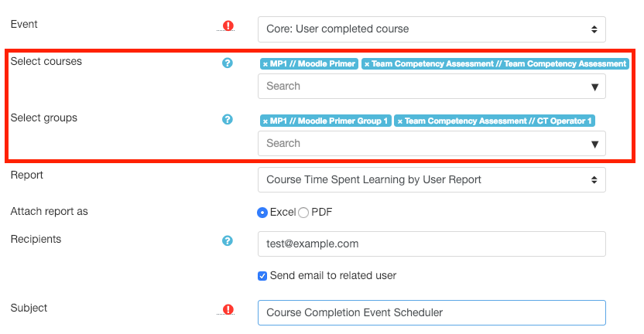Screen dimensions: 644x334
Task: Select the Excel attachment option
Action: click(x=262, y=213)
